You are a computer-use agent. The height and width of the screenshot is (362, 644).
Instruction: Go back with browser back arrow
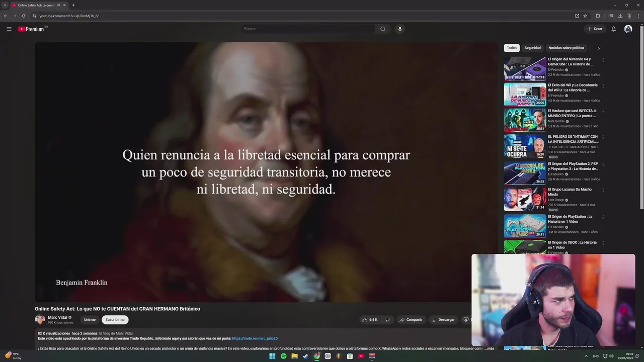point(6,16)
